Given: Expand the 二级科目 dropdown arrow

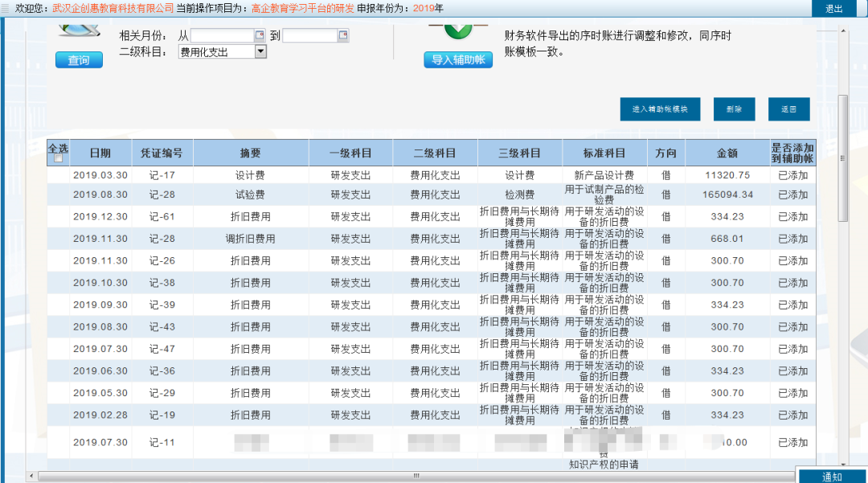Looking at the screenshot, I should pyautogui.click(x=260, y=51).
